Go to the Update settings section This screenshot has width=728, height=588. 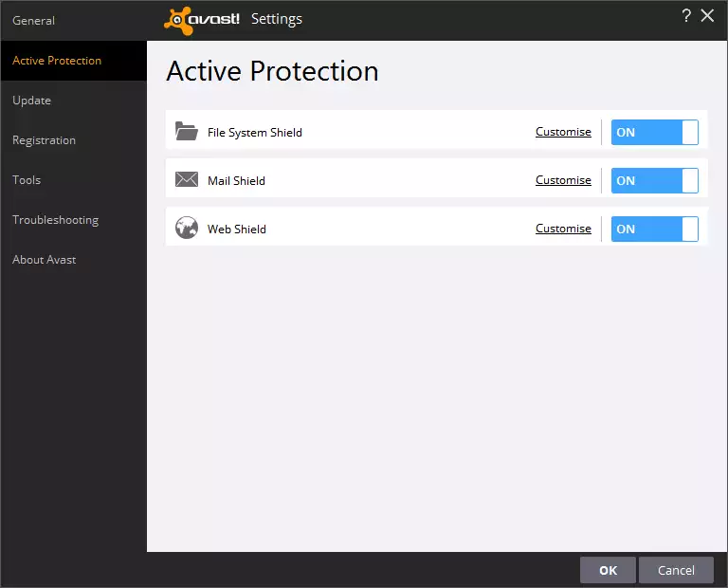point(32,101)
